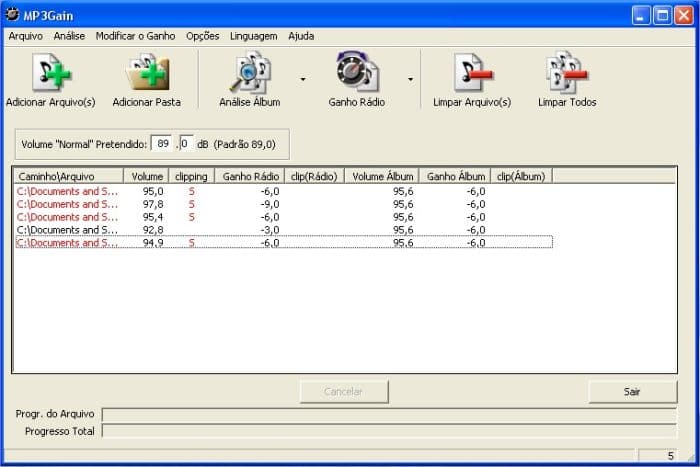Click Limpar Arquivo(s) toolbar icon
Viewport: 700px width, 467px height.
pyautogui.click(x=472, y=72)
